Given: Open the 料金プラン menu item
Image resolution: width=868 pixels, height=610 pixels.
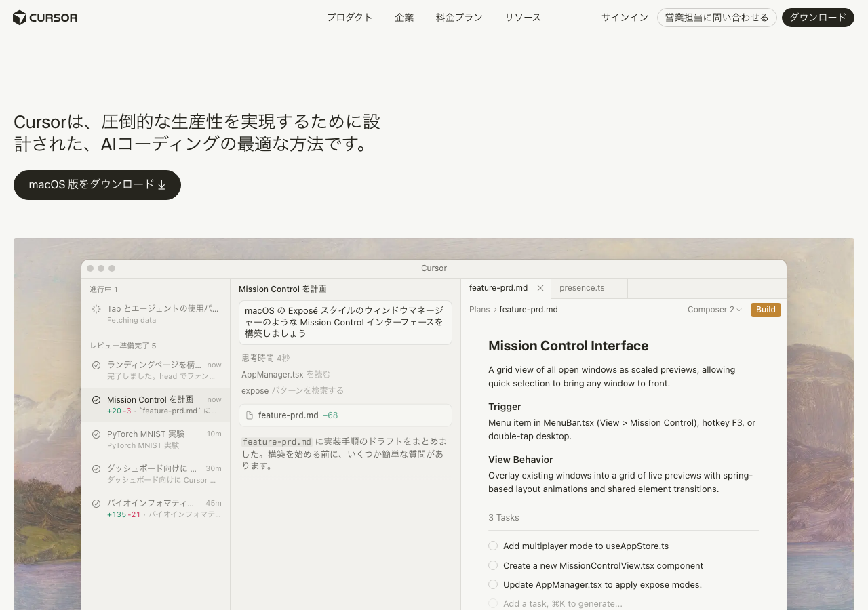Looking at the screenshot, I should pos(459,18).
